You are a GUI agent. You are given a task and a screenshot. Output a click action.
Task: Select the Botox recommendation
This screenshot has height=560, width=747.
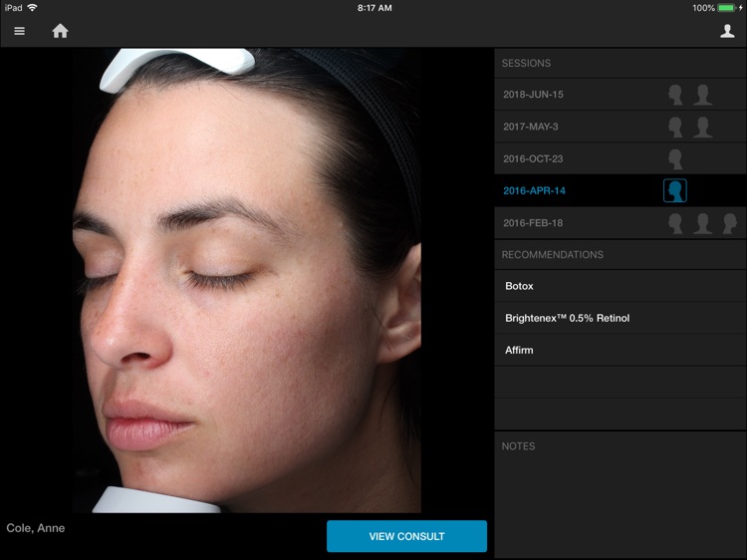tap(621, 286)
